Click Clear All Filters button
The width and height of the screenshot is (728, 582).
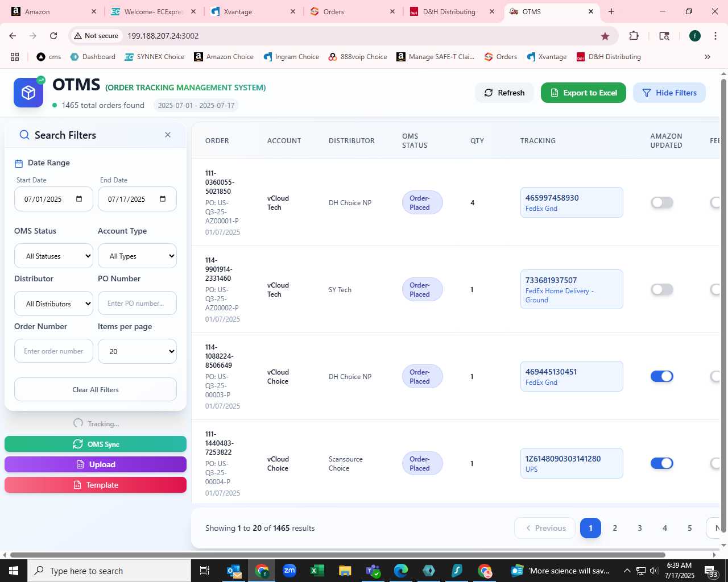point(96,389)
